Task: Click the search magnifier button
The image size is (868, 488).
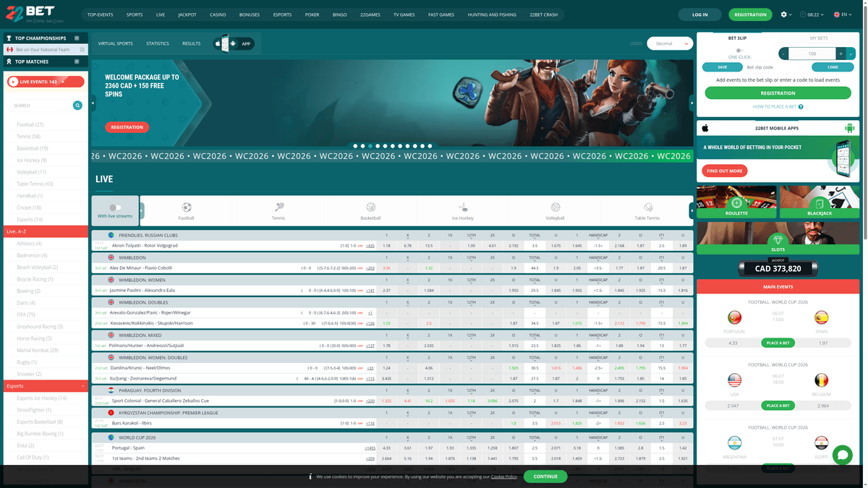Action: coord(77,106)
